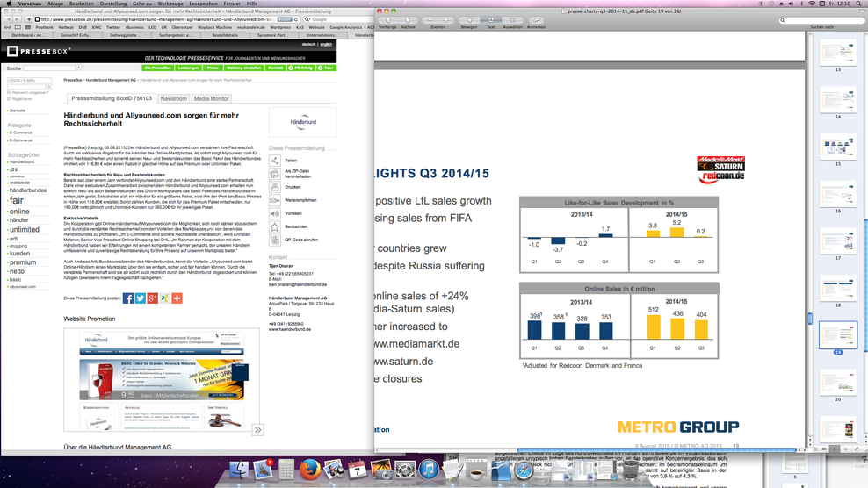Share press release on Google Plus
The width and height of the screenshot is (868, 488).
tap(152, 298)
